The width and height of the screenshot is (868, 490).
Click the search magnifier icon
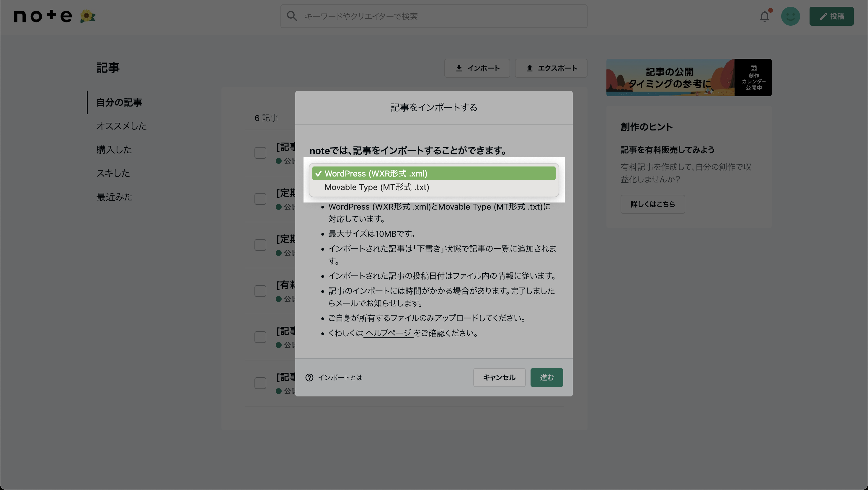point(292,16)
